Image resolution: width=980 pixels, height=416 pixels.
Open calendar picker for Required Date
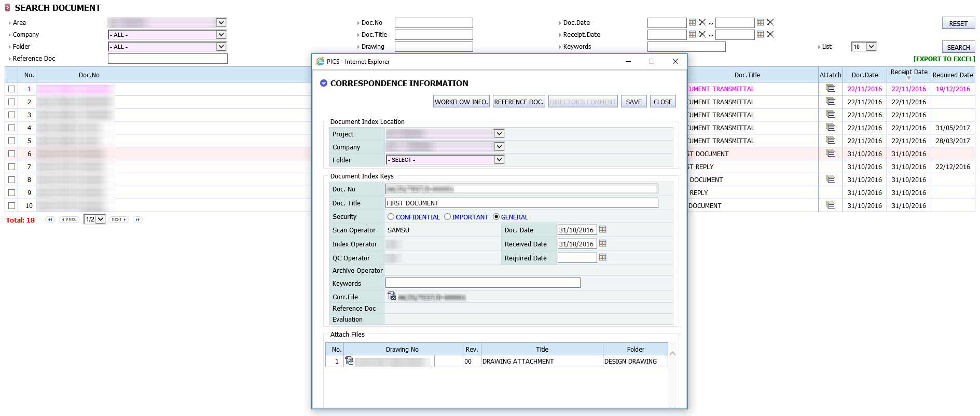point(602,257)
